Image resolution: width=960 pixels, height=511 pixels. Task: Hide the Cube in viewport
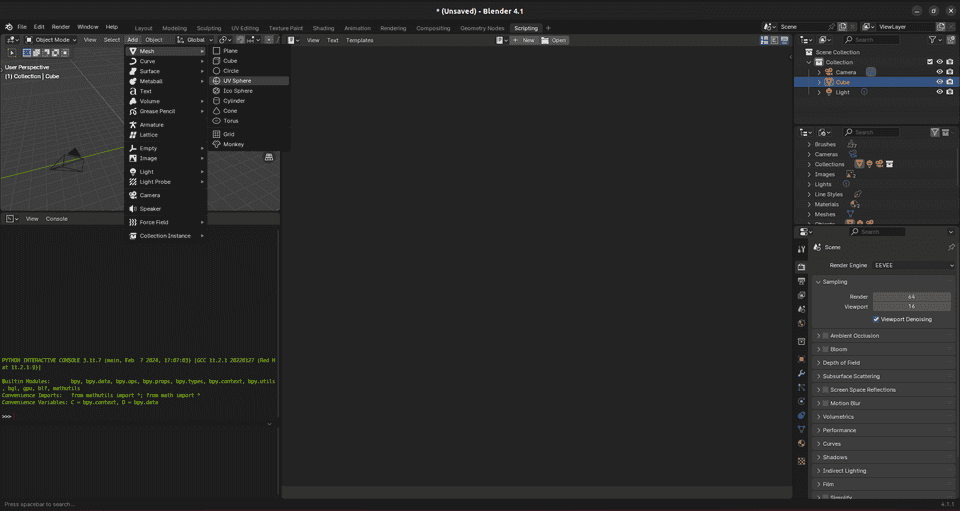pyautogui.click(x=939, y=82)
